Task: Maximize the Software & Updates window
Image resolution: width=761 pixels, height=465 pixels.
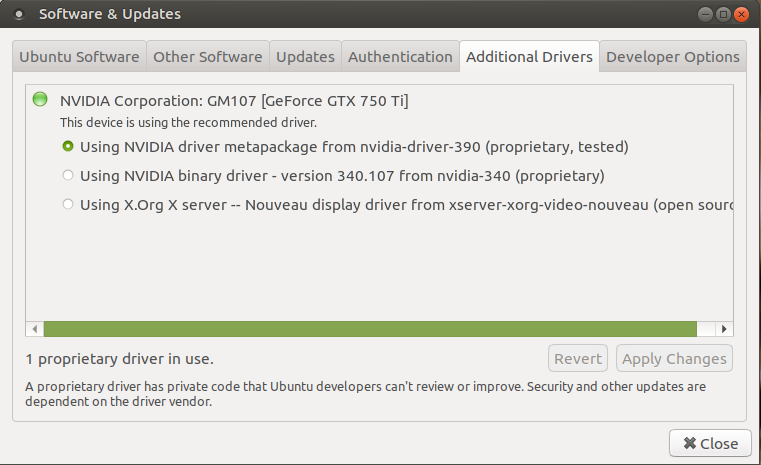Action: pos(723,14)
